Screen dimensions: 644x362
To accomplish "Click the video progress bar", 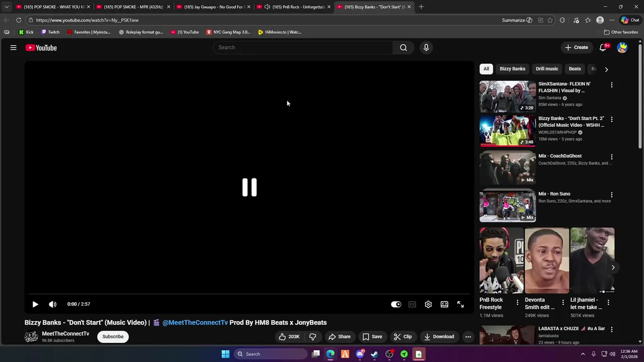I will click(249, 294).
